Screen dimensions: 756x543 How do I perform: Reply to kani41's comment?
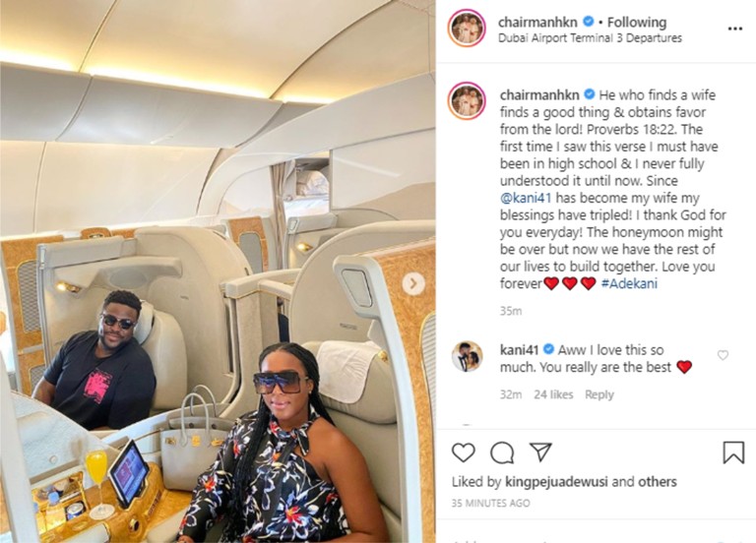coord(599,394)
